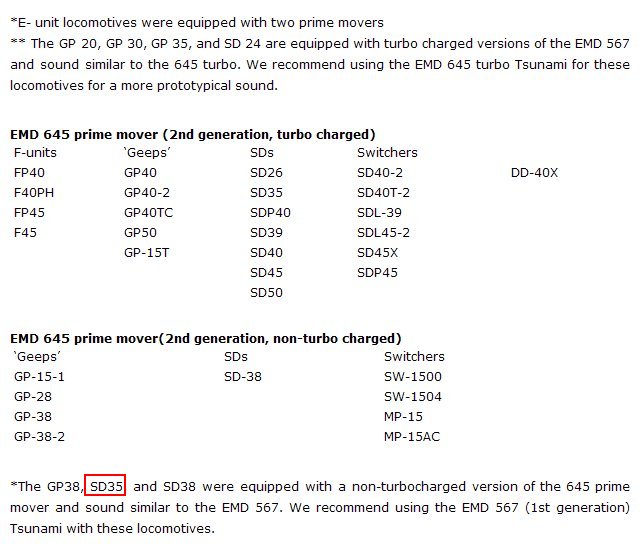
Task: Click the SD40T-2 entry
Action: [x=383, y=193]
